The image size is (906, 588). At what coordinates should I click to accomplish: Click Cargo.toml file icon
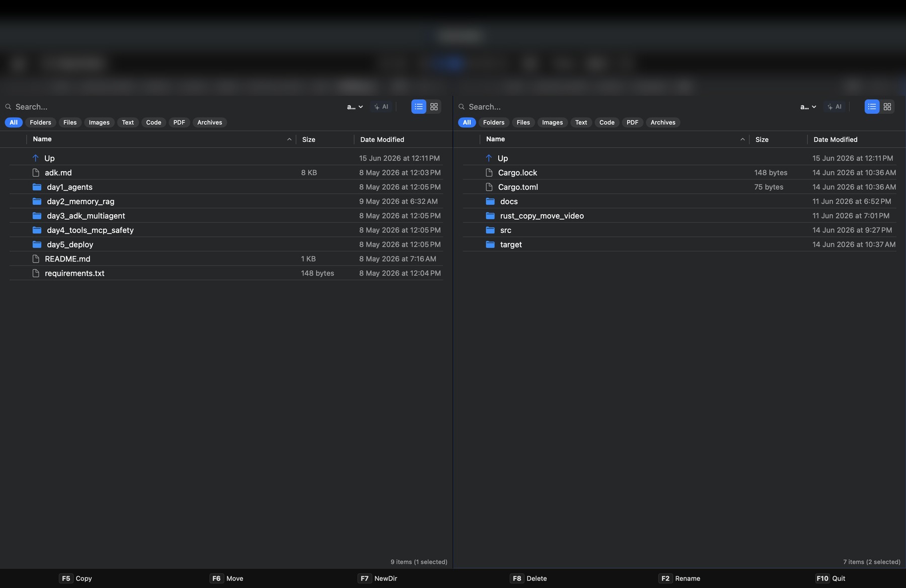489,187
